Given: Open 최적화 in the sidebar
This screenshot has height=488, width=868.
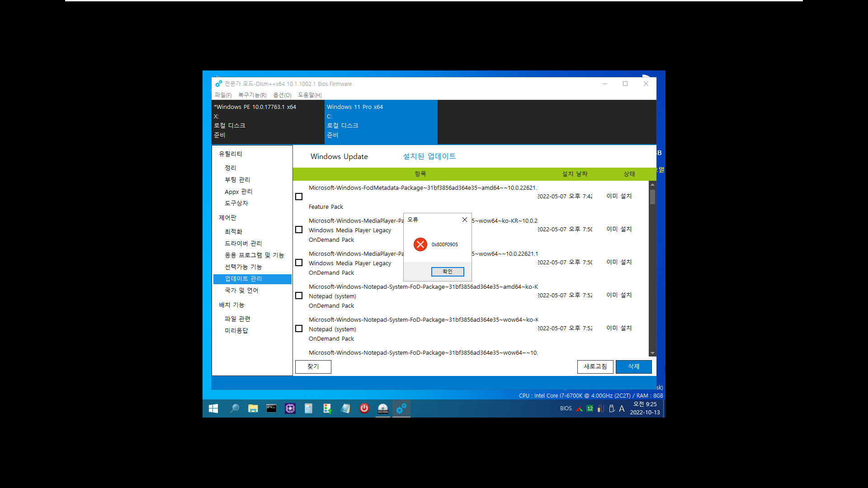Looking at the screenshot, I should [233, 232].
